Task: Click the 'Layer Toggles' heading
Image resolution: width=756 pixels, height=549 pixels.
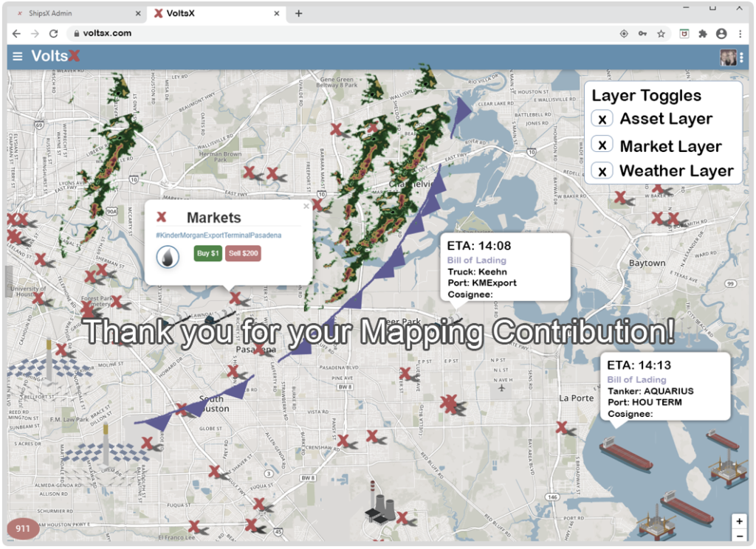Action: (646, 95)
